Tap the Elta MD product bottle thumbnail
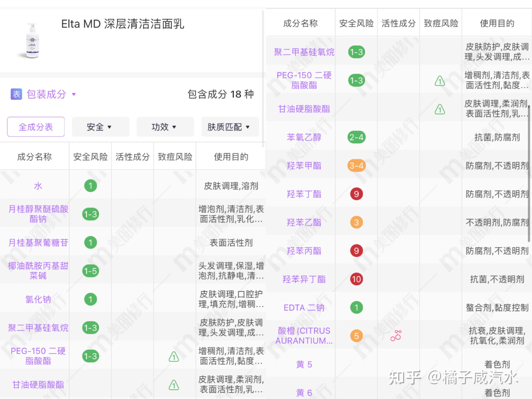Viewport: 532px width, 399px height. (x=32, y=40)
